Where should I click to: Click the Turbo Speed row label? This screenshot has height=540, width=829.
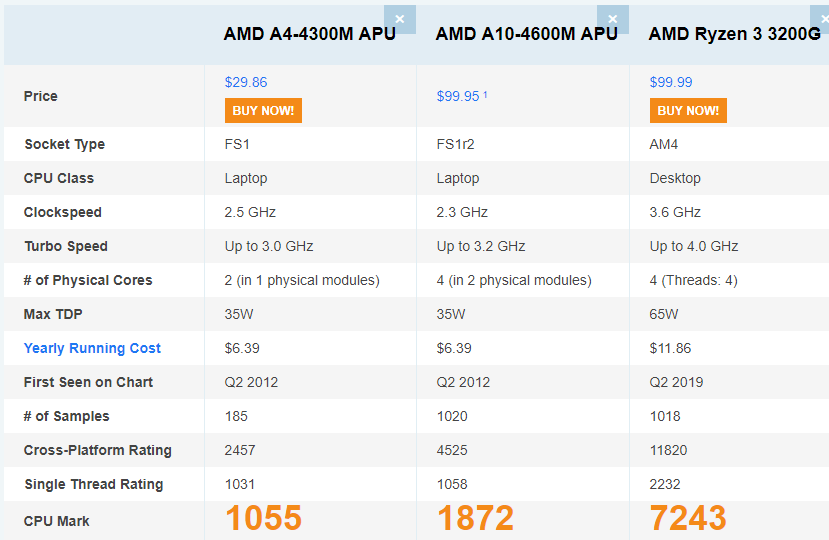tap(66, 246)
